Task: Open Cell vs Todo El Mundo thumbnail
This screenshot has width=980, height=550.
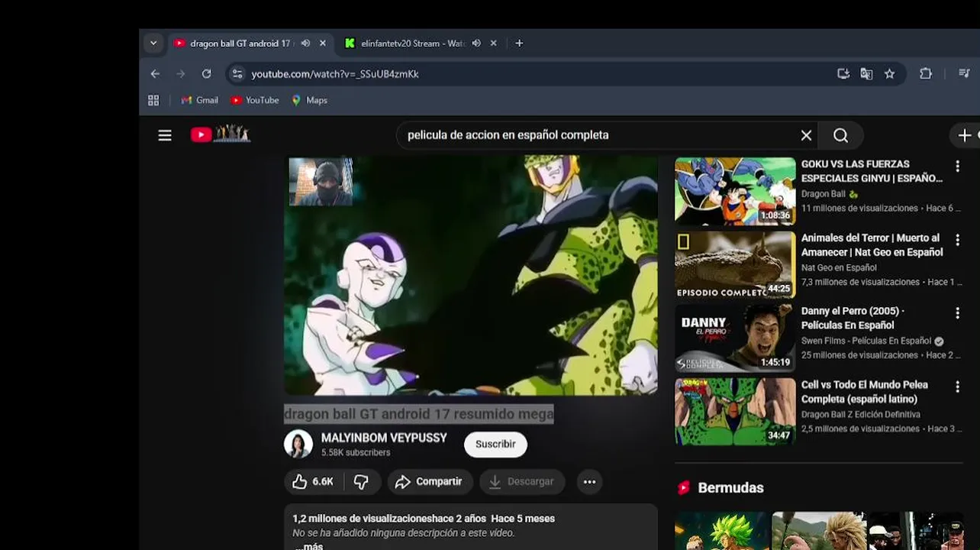Action: (735, 412)
